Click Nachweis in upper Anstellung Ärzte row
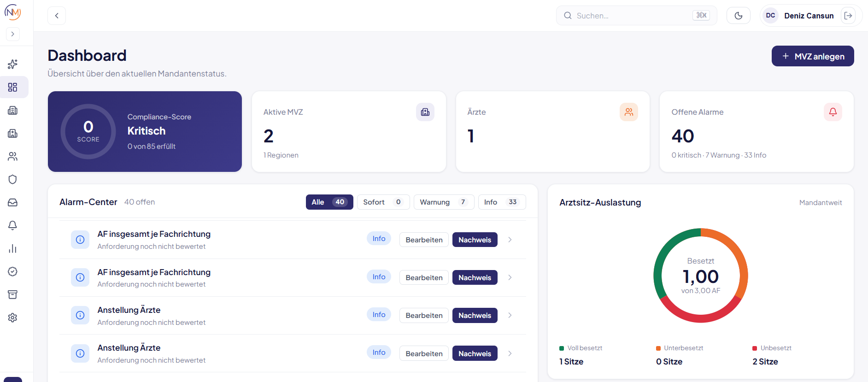 475,315
